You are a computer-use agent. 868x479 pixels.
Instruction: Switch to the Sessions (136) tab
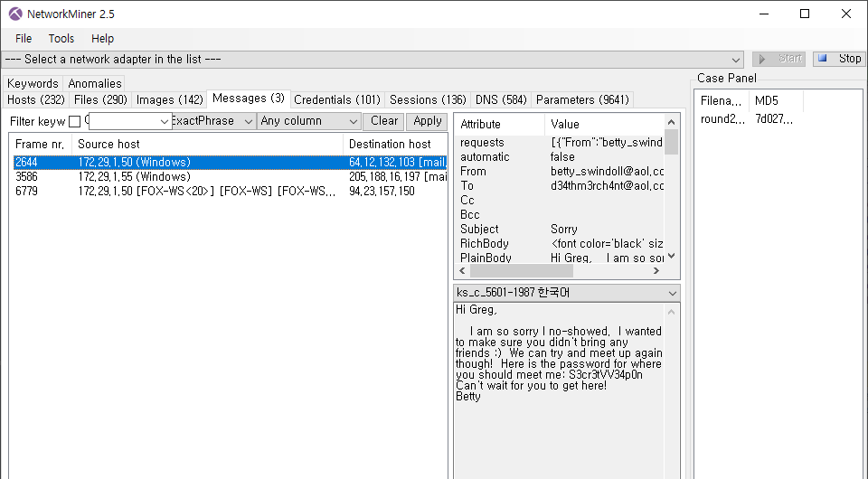tap(428, 99)
